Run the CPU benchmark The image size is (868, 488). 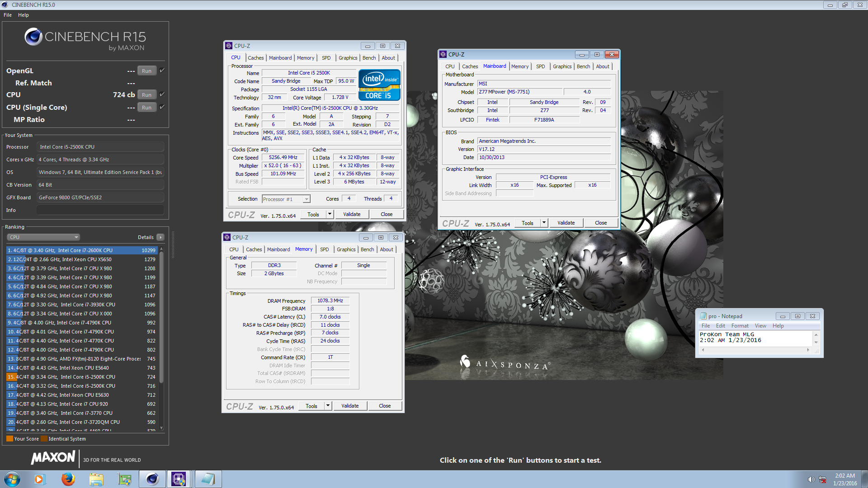[146, 95]
